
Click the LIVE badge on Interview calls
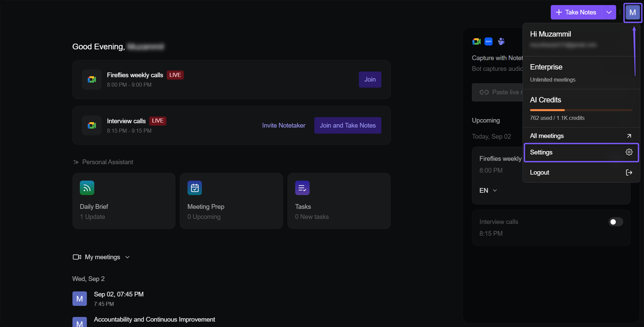point(158,121)
